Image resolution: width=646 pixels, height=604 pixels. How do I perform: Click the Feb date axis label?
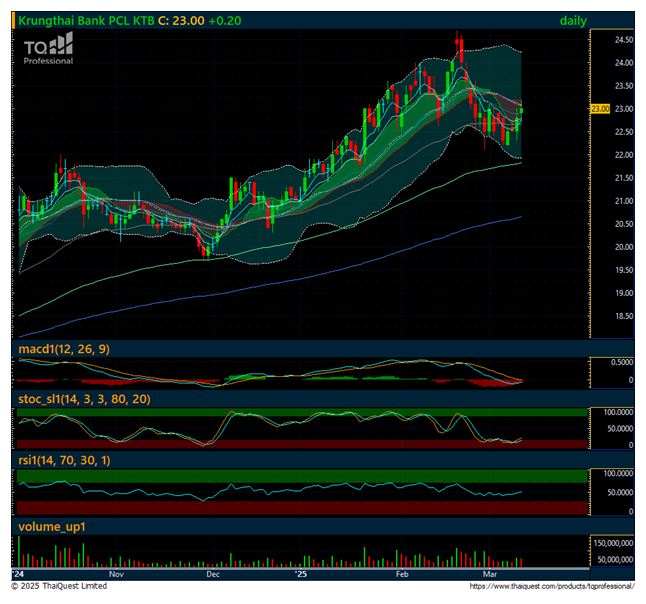pyautogui.click(x=402, y=574)
